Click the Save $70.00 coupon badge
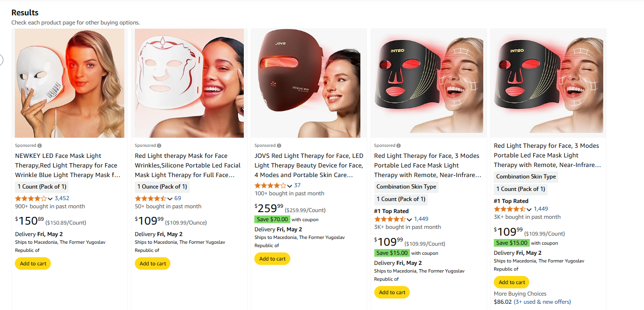Screen dimensions: 644x310 coord(272,219)
